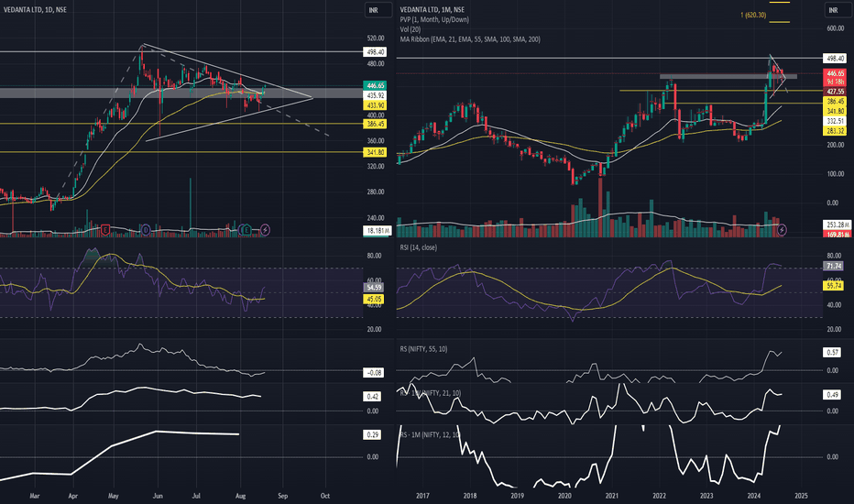Click the 71.74 monthly RSI label
Screen dimensions: 854x504
coord(834,266)
